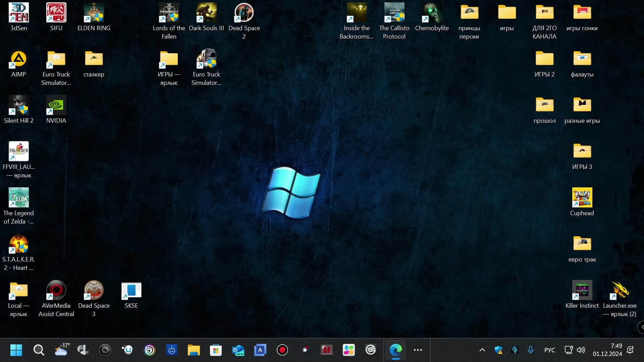This screenshot has height=362, width=644.
Task: Open the clock showing 7:49 01.12.2024
Action: [607, 350]
